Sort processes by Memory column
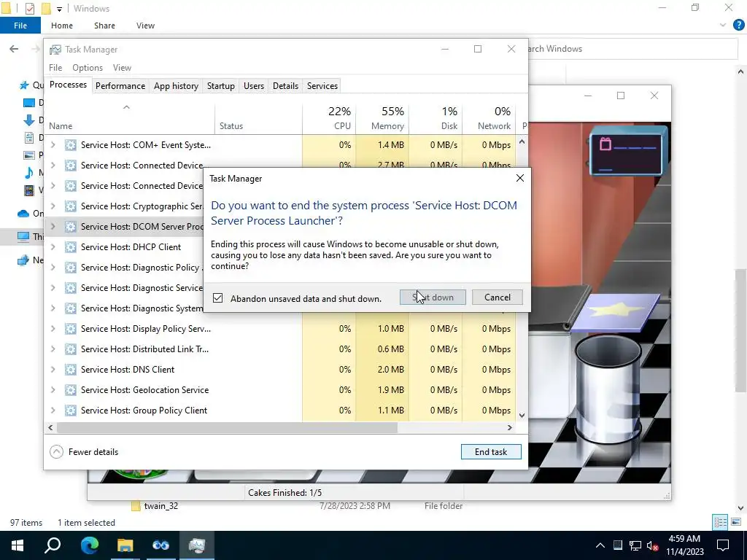Screen dimensions: 747x560 (x=382, y=118)
